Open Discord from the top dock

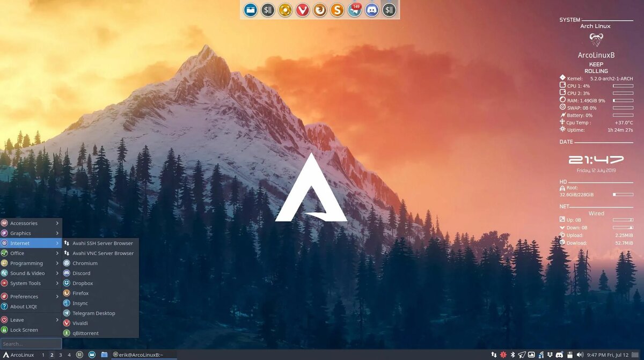pyautogui.click(x=371, y=10)
